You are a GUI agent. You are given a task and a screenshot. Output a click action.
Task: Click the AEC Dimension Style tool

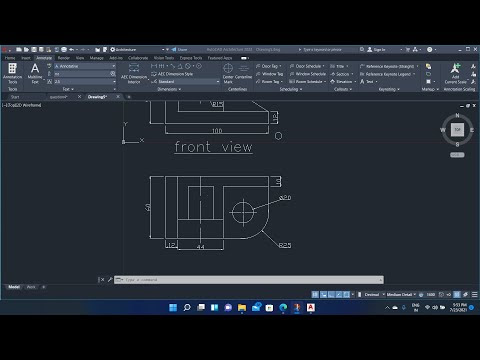[x=172, y=74]
